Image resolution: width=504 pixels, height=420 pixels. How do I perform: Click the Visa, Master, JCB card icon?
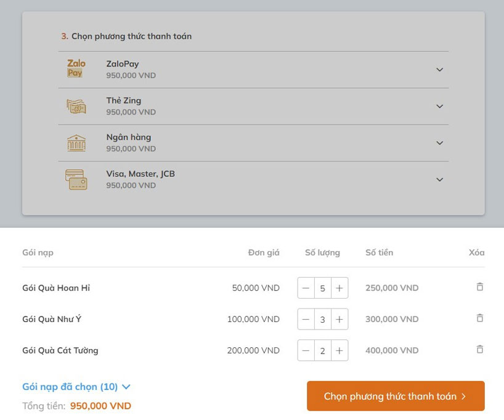click(x=76, y=179)
